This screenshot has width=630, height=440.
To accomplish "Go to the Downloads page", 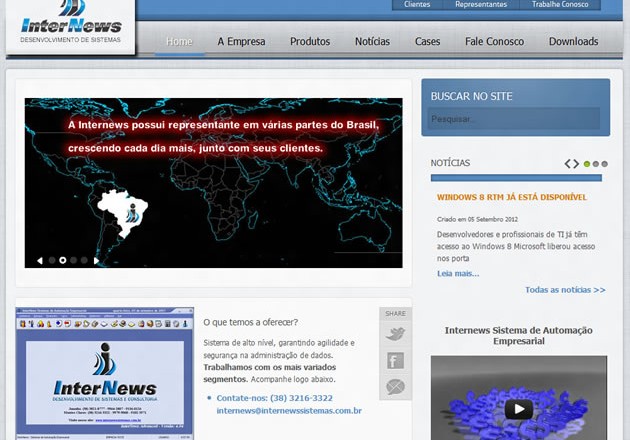I will coord(573,42).
